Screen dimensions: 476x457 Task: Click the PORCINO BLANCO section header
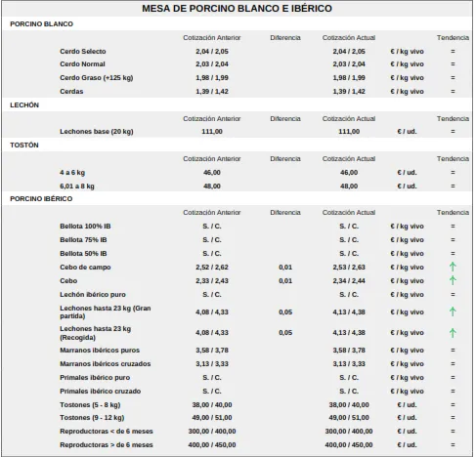(41, 24)
